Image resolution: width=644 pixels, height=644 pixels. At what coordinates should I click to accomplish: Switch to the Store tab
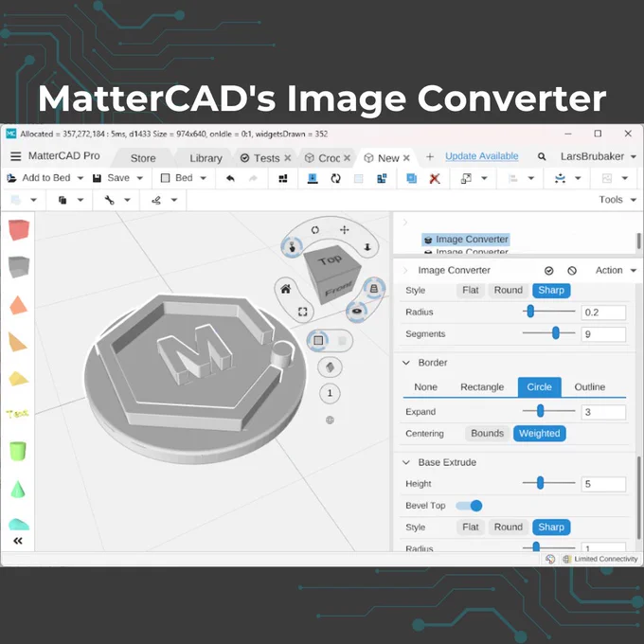(143, 158)
